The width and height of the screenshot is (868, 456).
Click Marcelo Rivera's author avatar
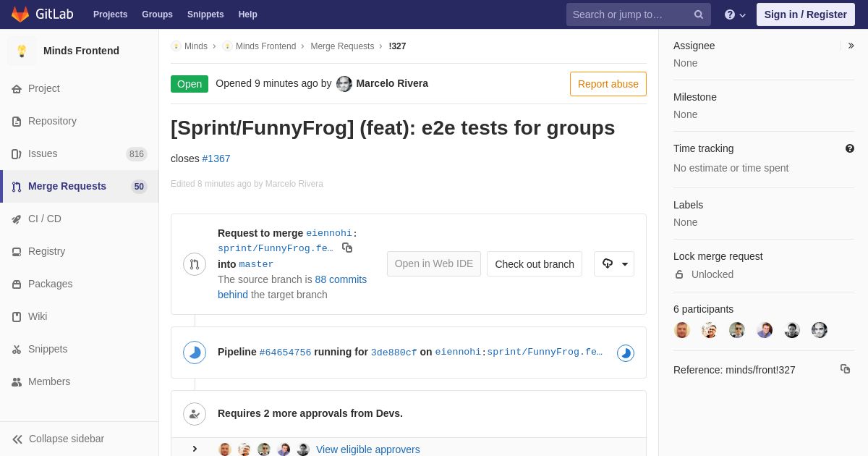[344, 84]
